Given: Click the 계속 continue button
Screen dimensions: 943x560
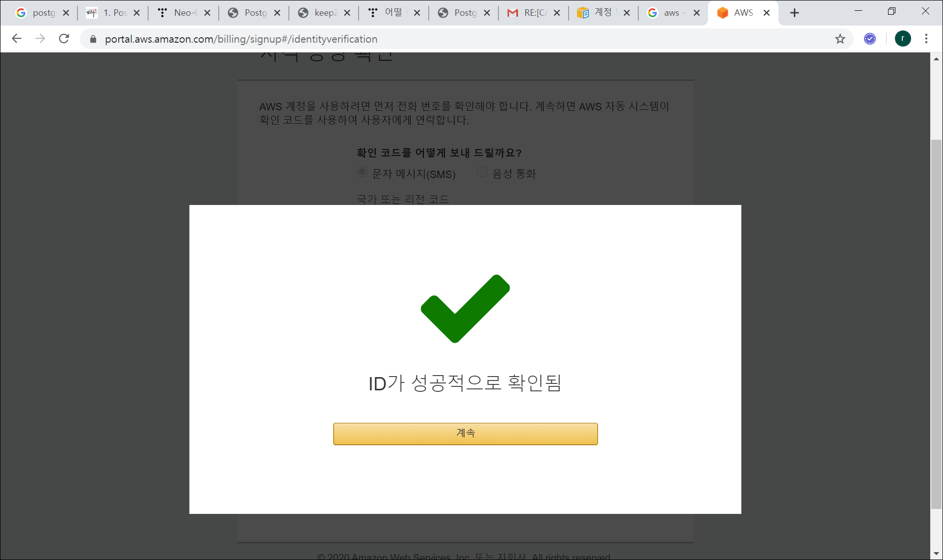Looking at the screenshot, I should coord(465,433).
